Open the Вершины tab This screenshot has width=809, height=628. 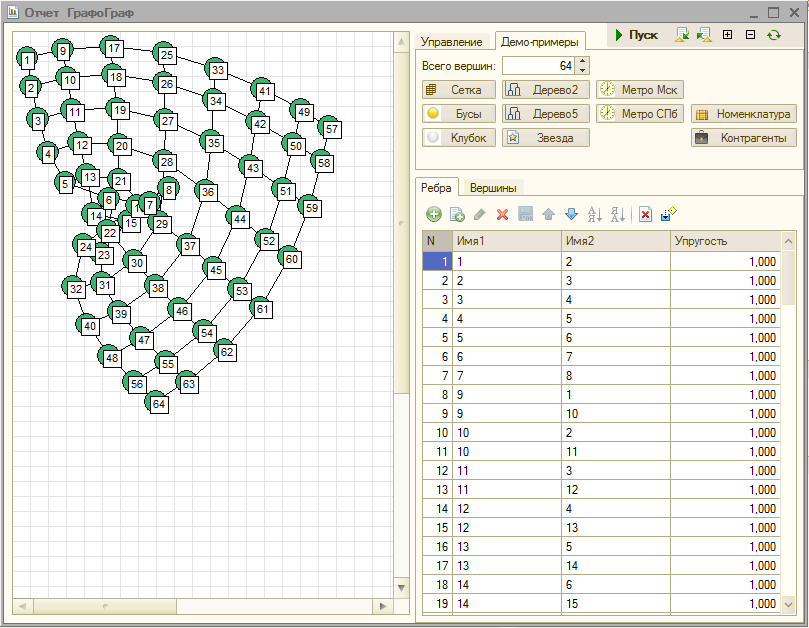[492, 187]
